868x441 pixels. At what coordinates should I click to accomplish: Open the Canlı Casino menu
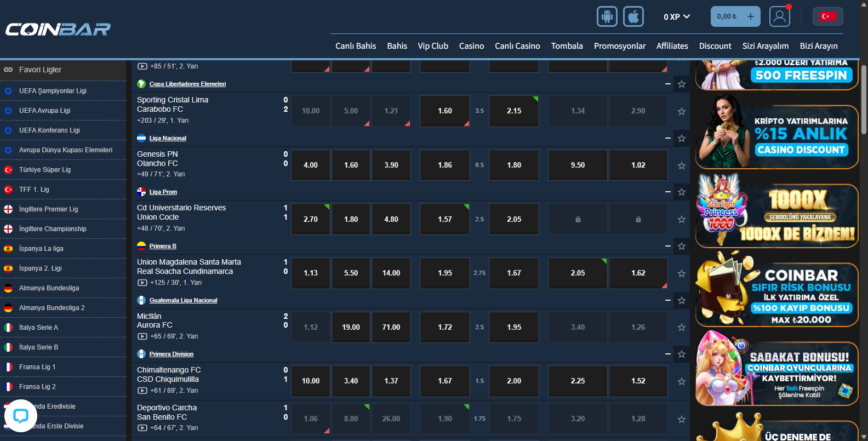click(517, 46)
